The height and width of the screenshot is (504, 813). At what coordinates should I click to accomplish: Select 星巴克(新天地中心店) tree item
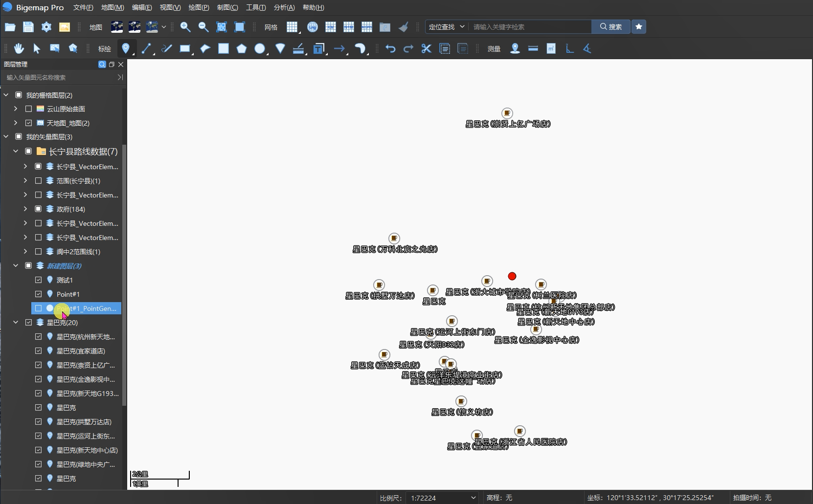(x=87, y=450)
